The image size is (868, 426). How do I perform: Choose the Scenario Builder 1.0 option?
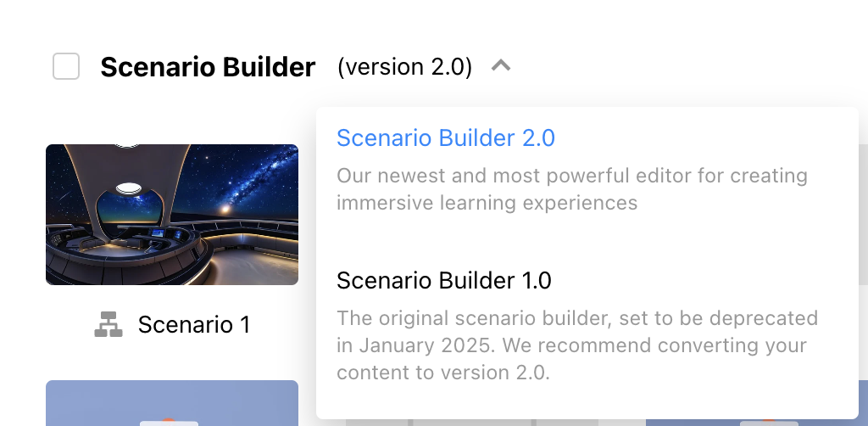pos(444,280)
